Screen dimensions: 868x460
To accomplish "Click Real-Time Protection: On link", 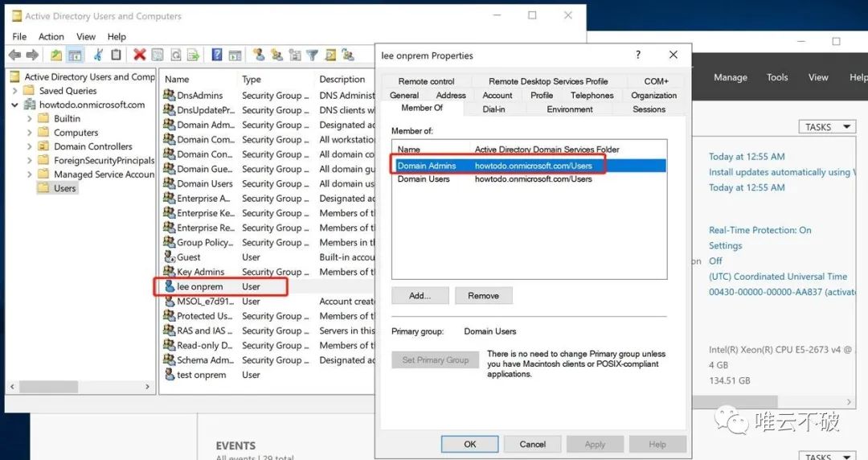I will [x=760, y=230].
